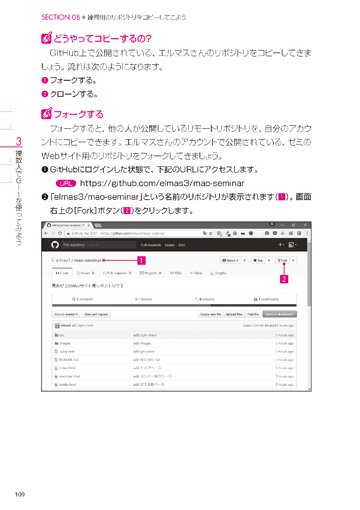Switch to the Issues tab

[85, 273]
